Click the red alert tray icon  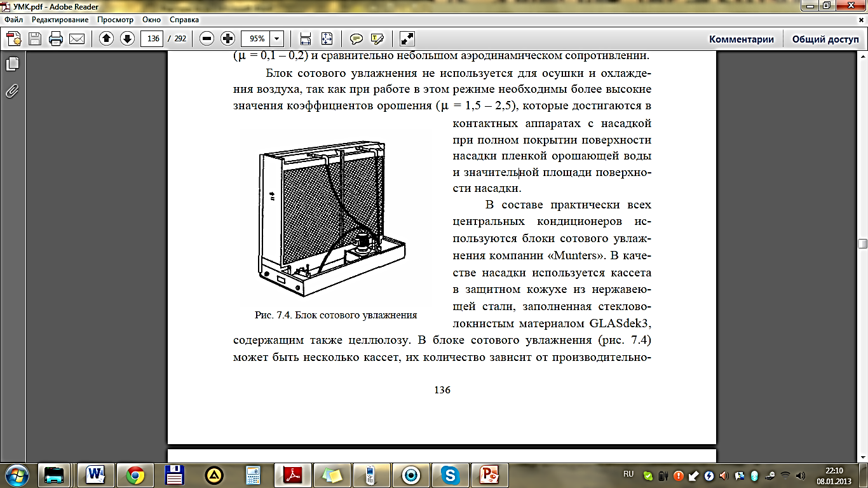[x=679, y=475]
